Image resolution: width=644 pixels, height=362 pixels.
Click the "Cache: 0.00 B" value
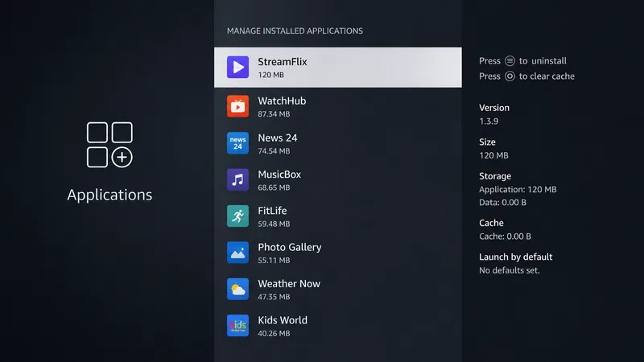506,237
